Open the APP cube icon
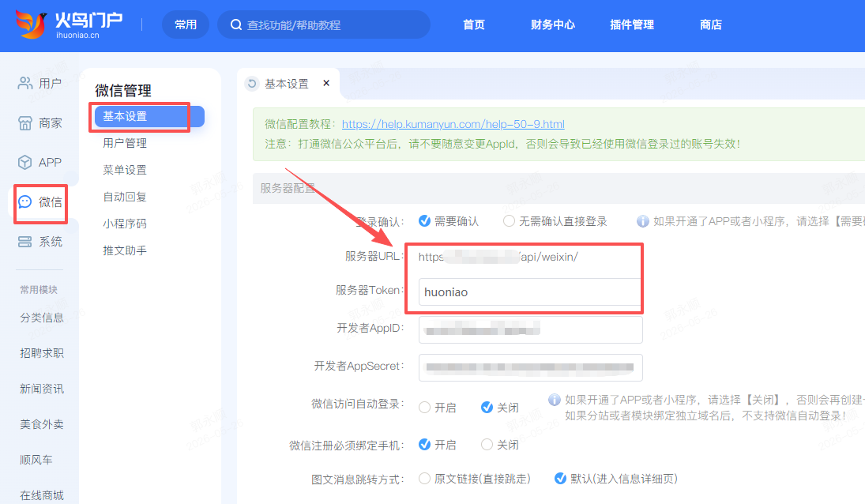Viewport: 865px width, 504px height. [25, 162]
